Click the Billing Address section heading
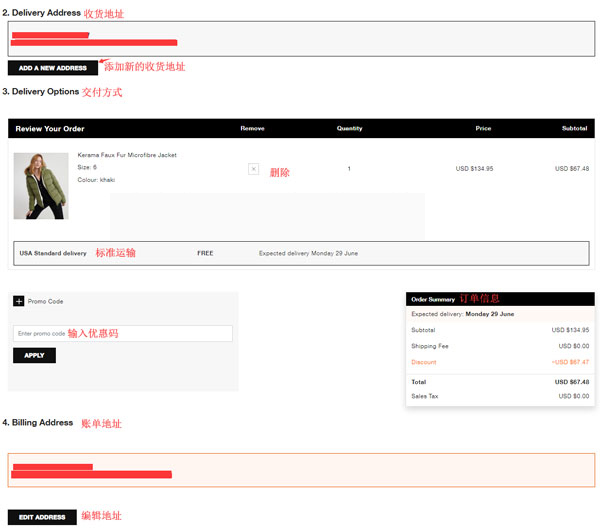The height and width of the screenshot is (530, 600). tap(38, 422)
